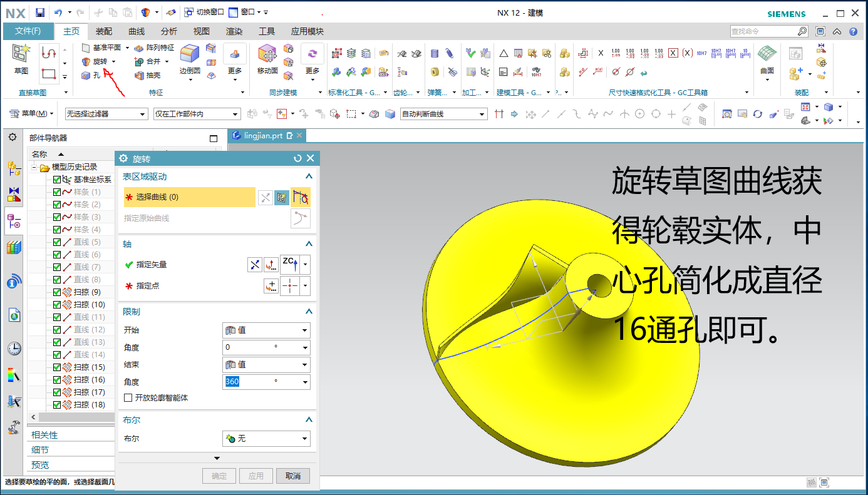Switch to the 应用模块 ribbon tab
The height and width of the screenshot is (495, 868).
tap(307, 31)
